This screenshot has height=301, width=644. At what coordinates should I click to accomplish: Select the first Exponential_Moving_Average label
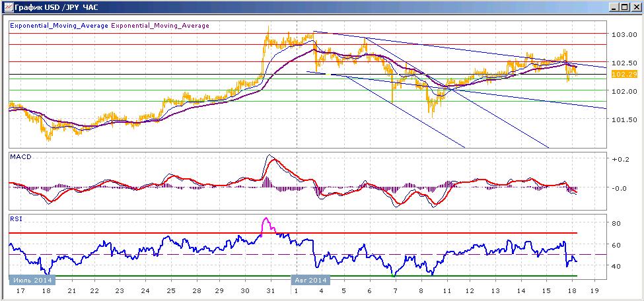[x=59, y=25]
